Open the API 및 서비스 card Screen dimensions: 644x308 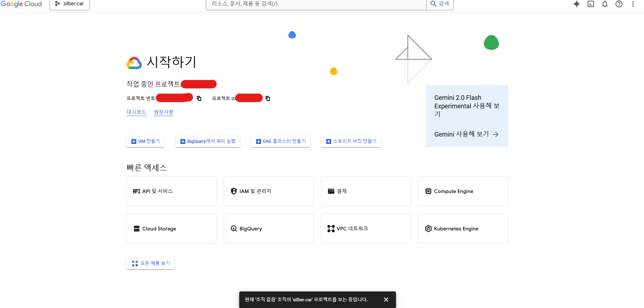[x=172, y=191]
